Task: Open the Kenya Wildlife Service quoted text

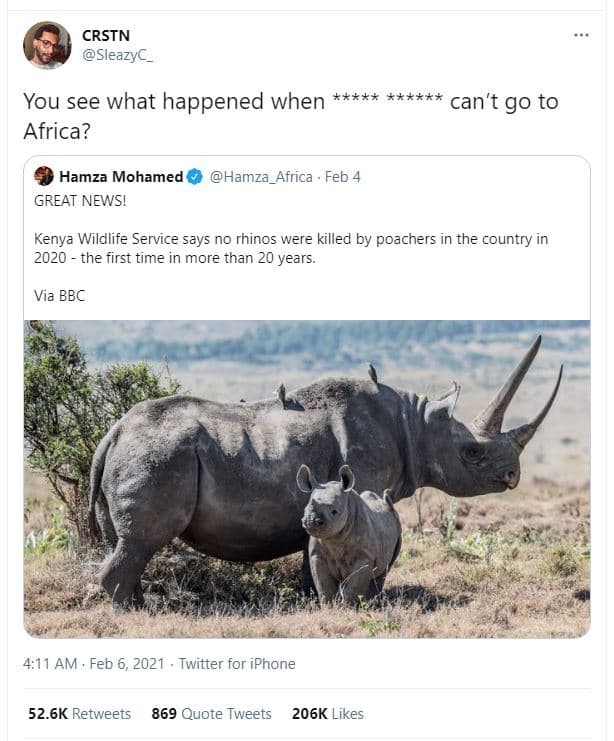Action: pyautogui.click(x=290, y=249)
